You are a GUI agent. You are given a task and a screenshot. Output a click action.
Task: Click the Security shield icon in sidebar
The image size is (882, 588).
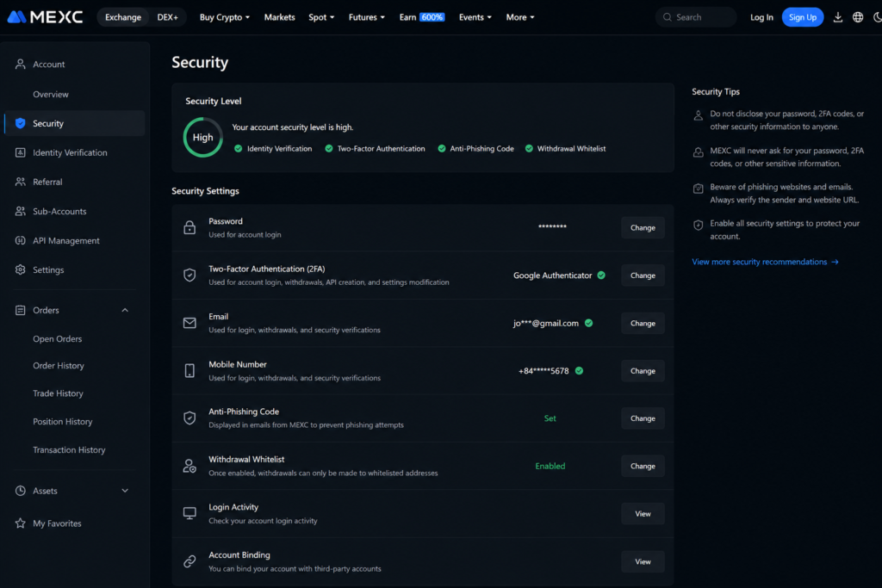[x=21, y=123]
